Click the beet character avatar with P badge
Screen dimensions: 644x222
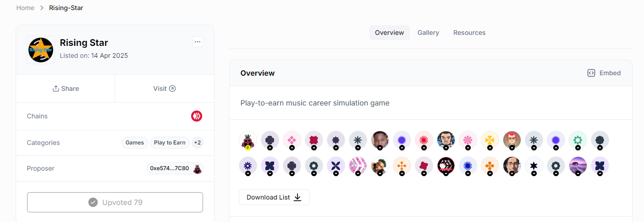pyautogui.click(x=248, y=140)
